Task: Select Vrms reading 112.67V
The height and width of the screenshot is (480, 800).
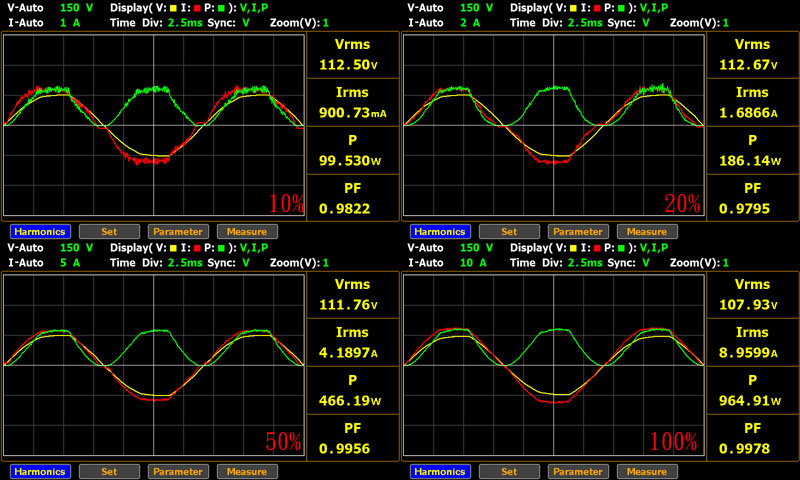Action: pos(748,65)
